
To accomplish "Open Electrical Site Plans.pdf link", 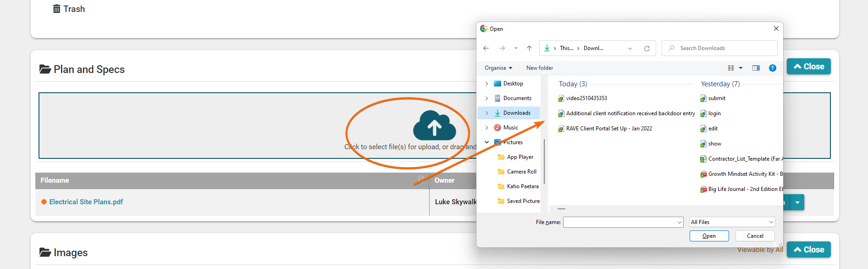I will pos(86,202).
